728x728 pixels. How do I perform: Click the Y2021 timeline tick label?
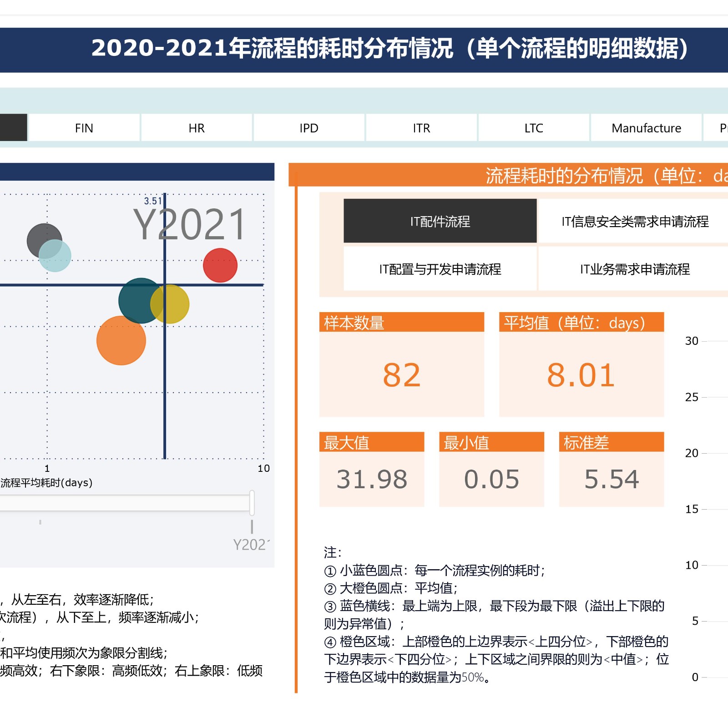[x=251, y=544]
